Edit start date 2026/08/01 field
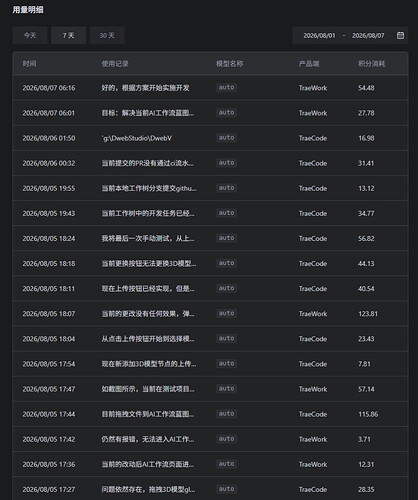Image resolution: width=418 pixels, height=500 pixels. (x=319, y=35)
